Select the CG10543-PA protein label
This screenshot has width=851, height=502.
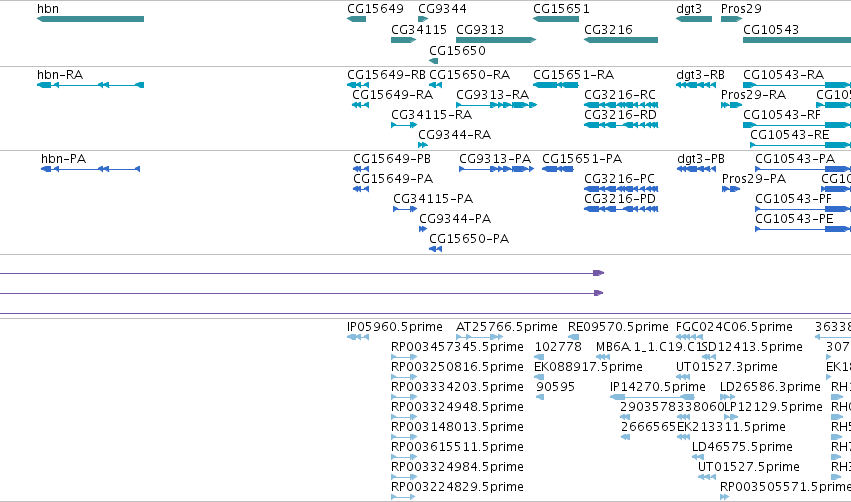(795, 158)
